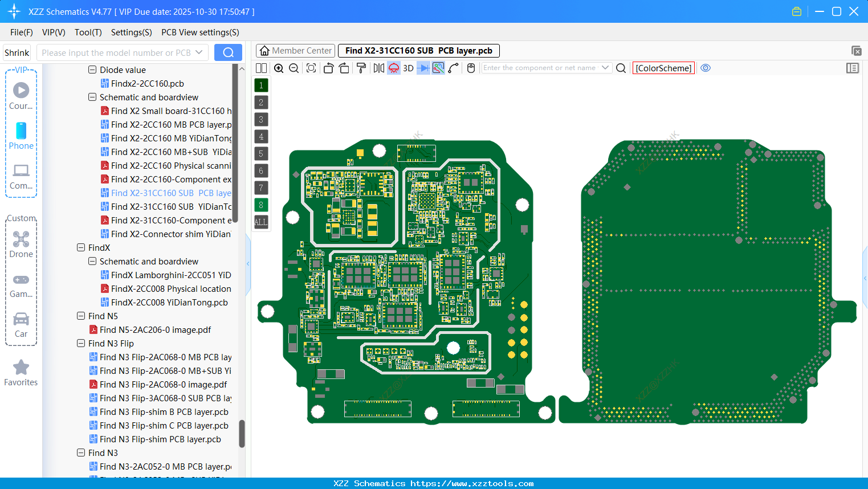Collapse the Diode value tree node
This screenshot has width=868, height=489.
pos(92,70)
